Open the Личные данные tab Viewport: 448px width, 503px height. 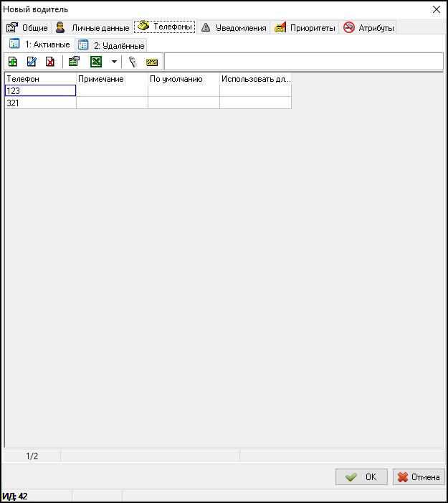click(93, 28)
